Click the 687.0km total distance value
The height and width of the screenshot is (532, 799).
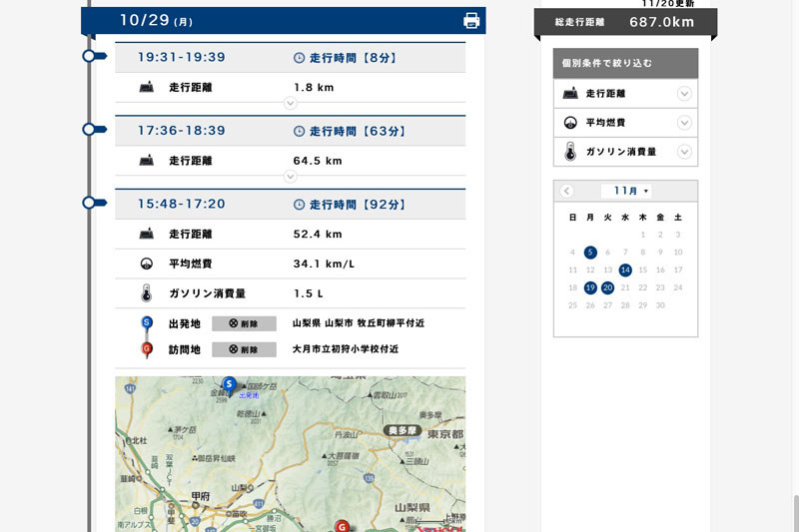tap(661, 22)
